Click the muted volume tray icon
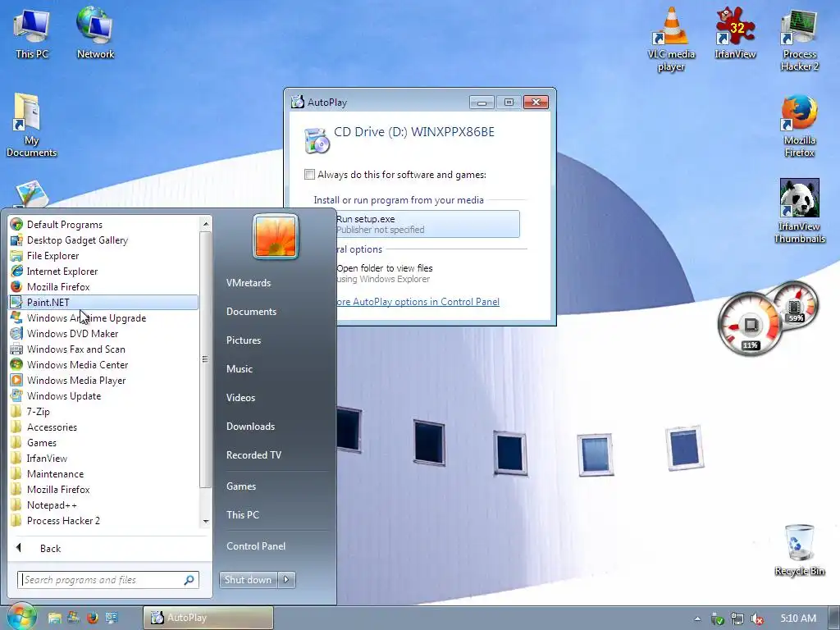Image resolution: width=840 pixels, height=630 pixels. tap(757, 619)
